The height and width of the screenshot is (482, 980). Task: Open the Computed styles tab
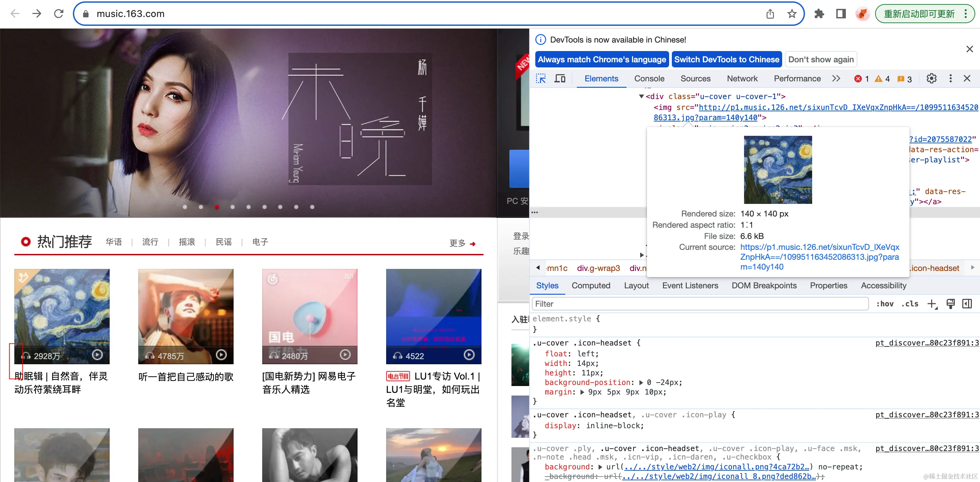click(x=590, y=285)
